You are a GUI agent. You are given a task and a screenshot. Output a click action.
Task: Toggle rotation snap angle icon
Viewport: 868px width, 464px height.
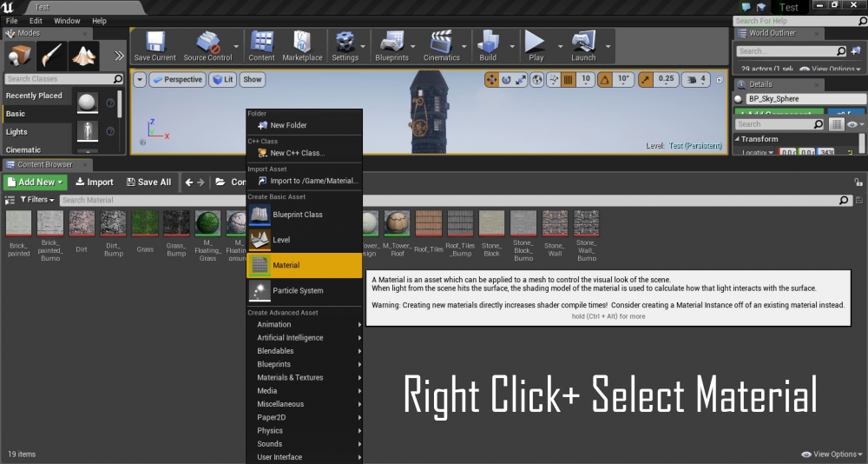pyautogui.click(x=605, y=79)
